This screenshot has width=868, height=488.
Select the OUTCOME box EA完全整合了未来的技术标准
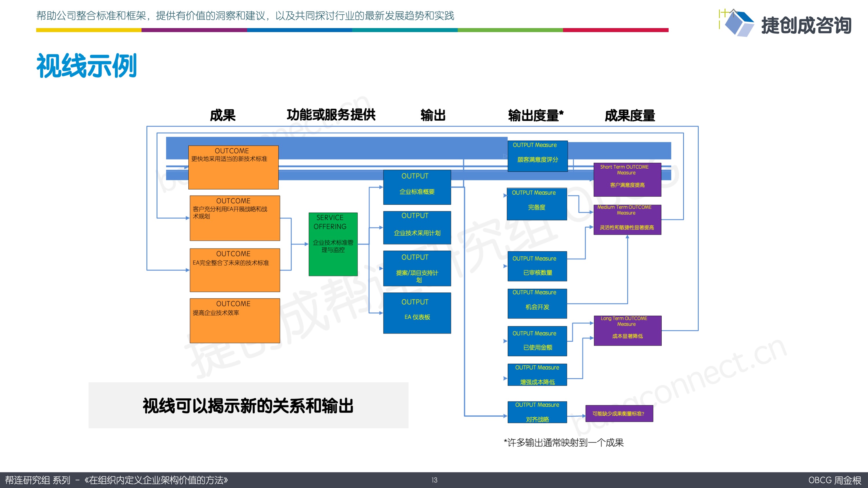[234, 270]
